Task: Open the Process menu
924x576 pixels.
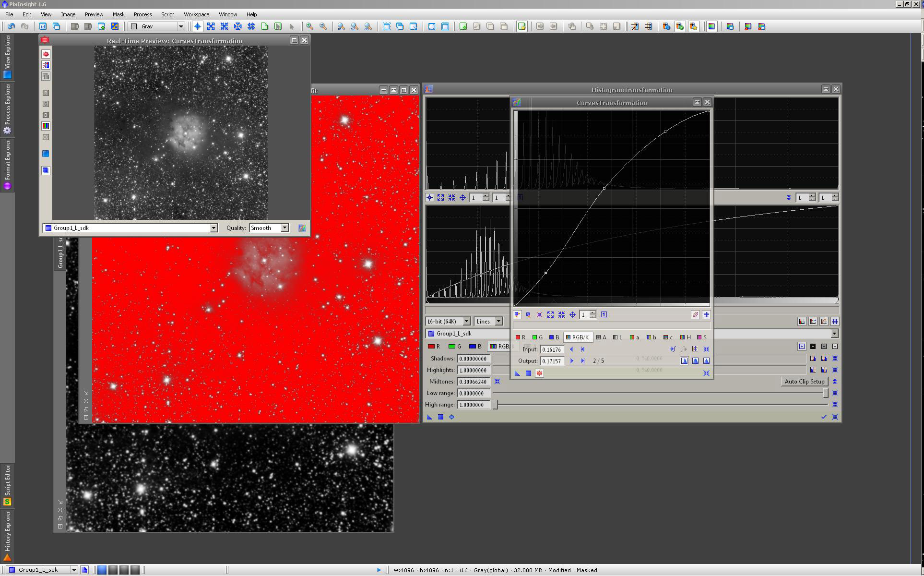Action: coord(142,14)
